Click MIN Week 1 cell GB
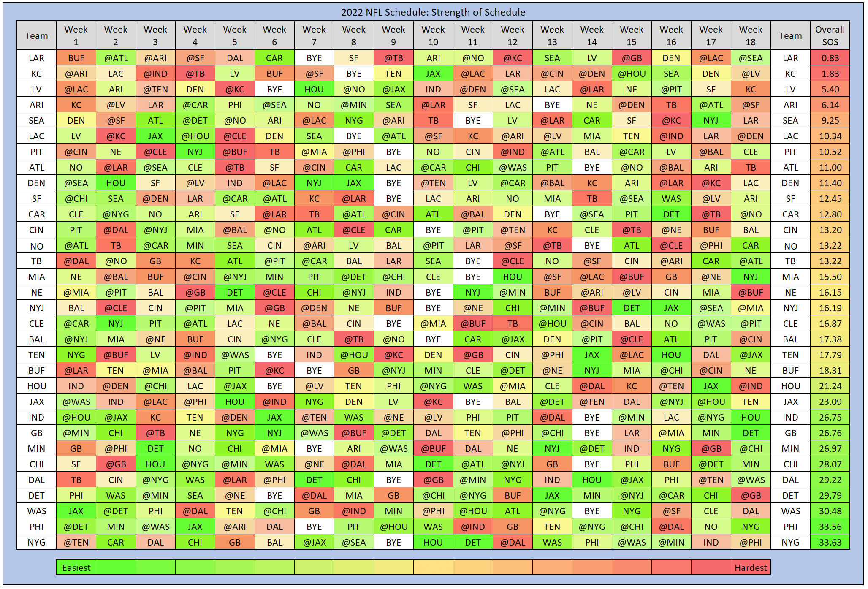This screenshot has height=589, width=868. pos(76,448)
